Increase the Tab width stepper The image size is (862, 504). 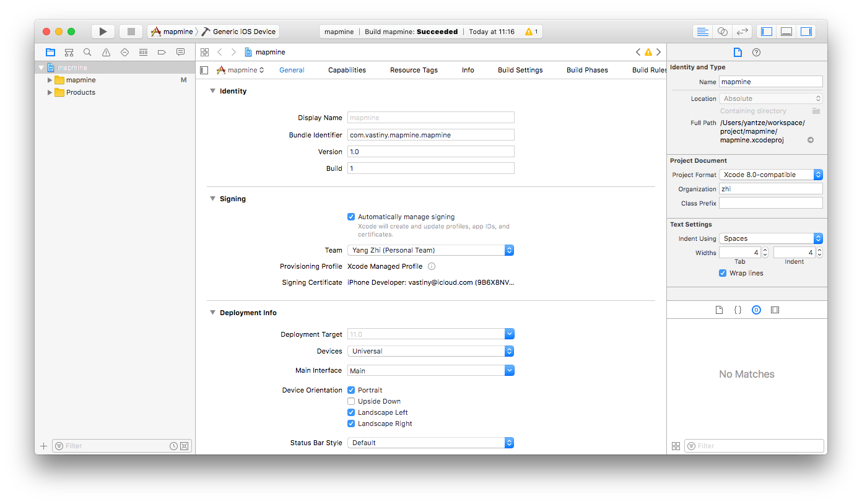765,250
